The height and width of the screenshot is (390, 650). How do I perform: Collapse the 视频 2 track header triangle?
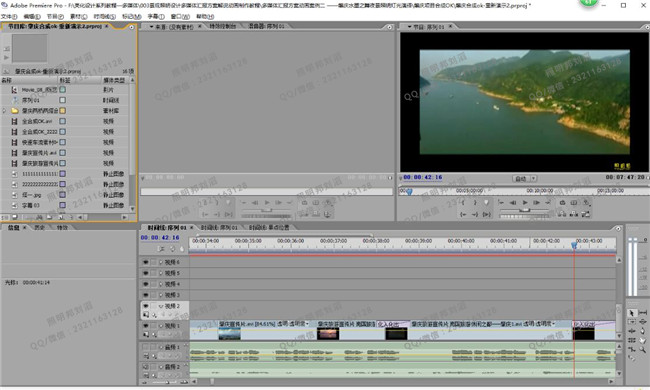(161, 306)
